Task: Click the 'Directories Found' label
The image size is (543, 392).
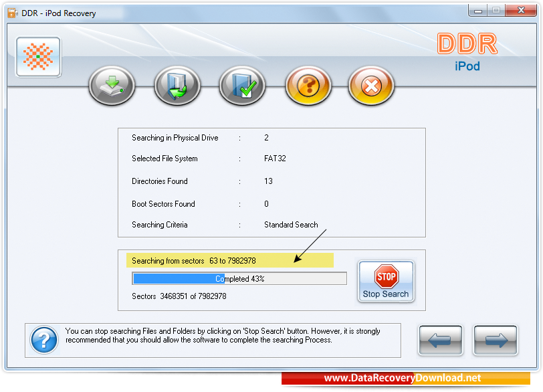Action: click(x=160, y=181)
